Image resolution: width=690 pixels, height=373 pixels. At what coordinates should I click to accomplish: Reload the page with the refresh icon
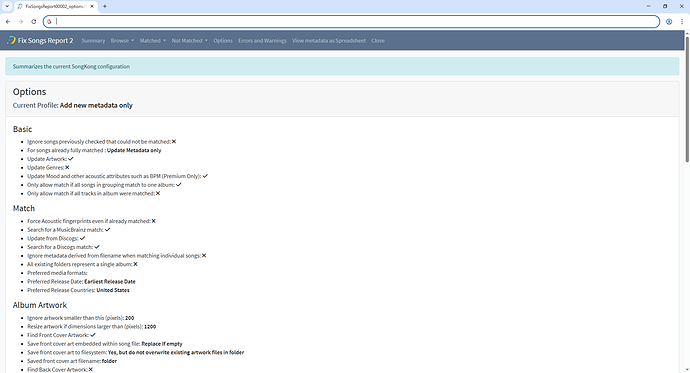tap(33, 22)
